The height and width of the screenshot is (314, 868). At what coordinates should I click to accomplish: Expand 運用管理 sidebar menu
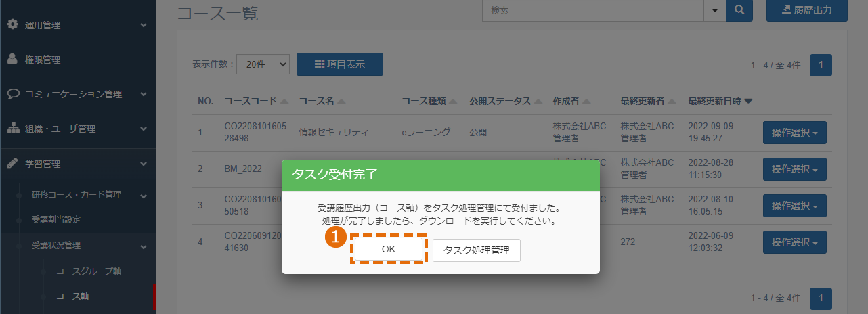coord(78,25)
